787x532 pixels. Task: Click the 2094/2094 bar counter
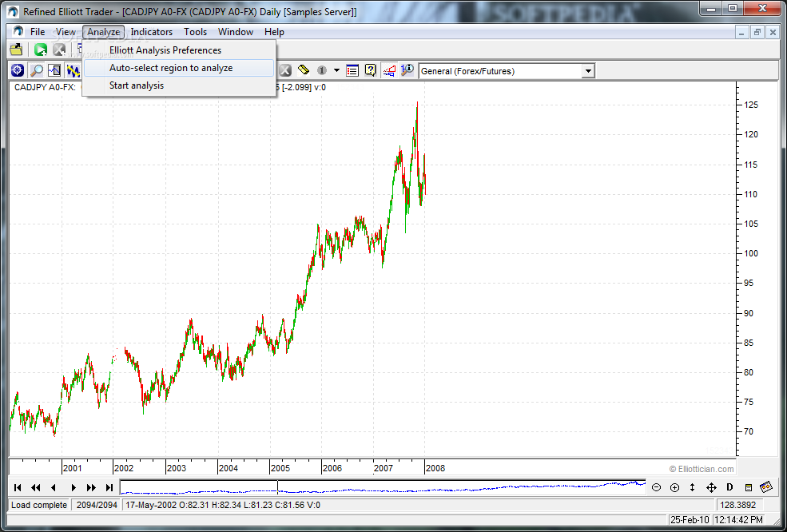[x=97, y=505]
